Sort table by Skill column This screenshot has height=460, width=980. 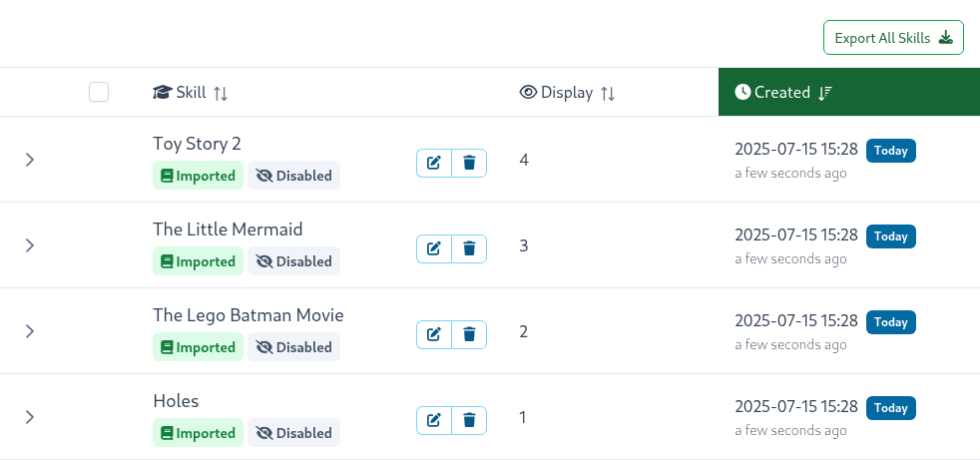tap(190, 93)
